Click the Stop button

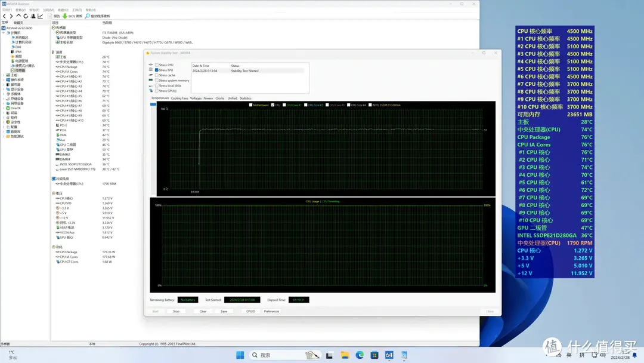tap(176, 311)
